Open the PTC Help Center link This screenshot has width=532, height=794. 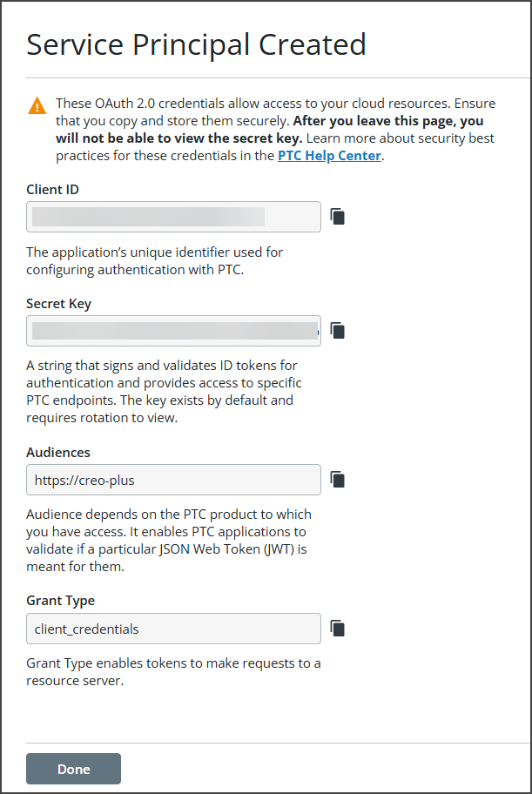coord(329,156)
